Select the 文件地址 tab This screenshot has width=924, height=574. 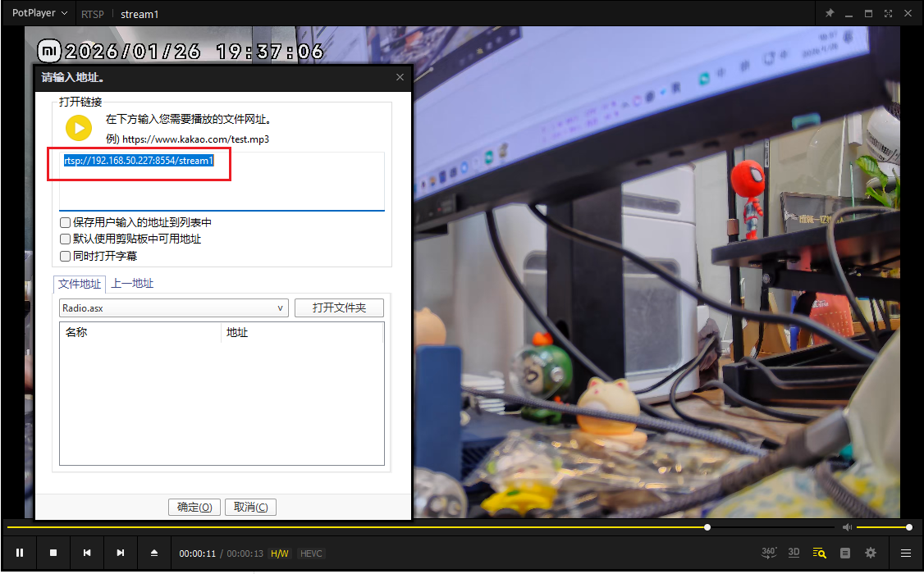click(x=80, y=284)
